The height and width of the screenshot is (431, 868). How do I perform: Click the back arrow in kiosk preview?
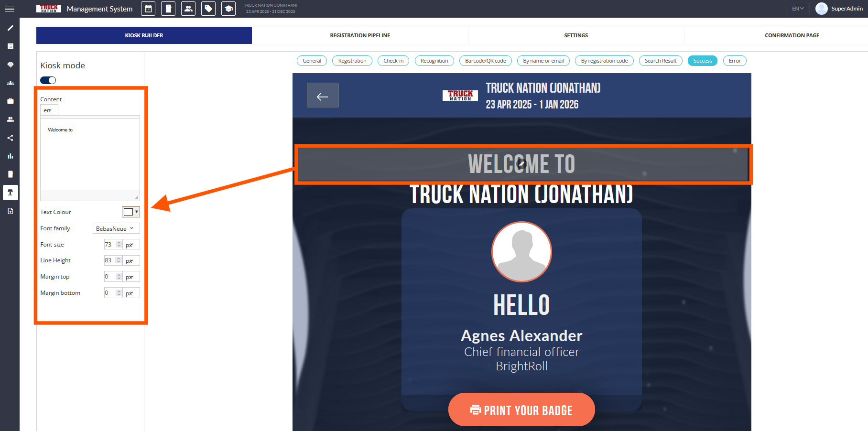coord(323,96)
